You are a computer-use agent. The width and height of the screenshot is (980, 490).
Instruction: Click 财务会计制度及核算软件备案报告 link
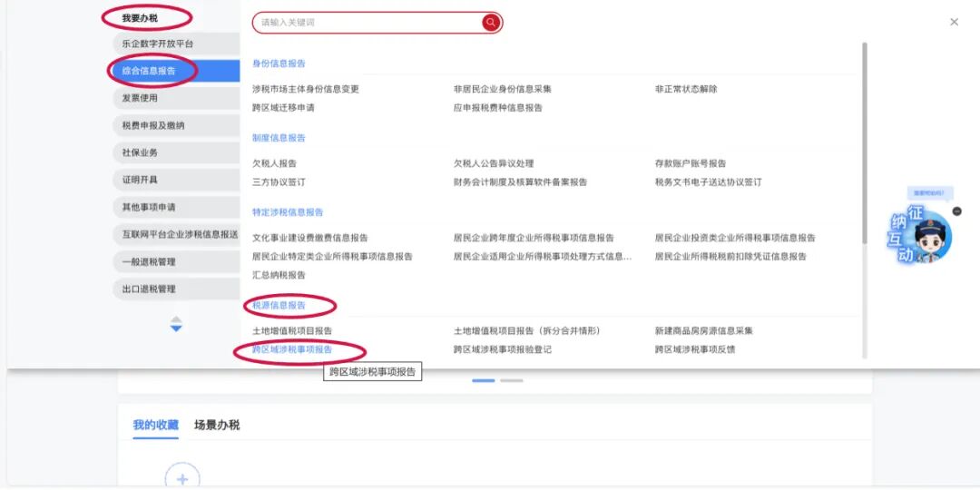coord(521,182)
